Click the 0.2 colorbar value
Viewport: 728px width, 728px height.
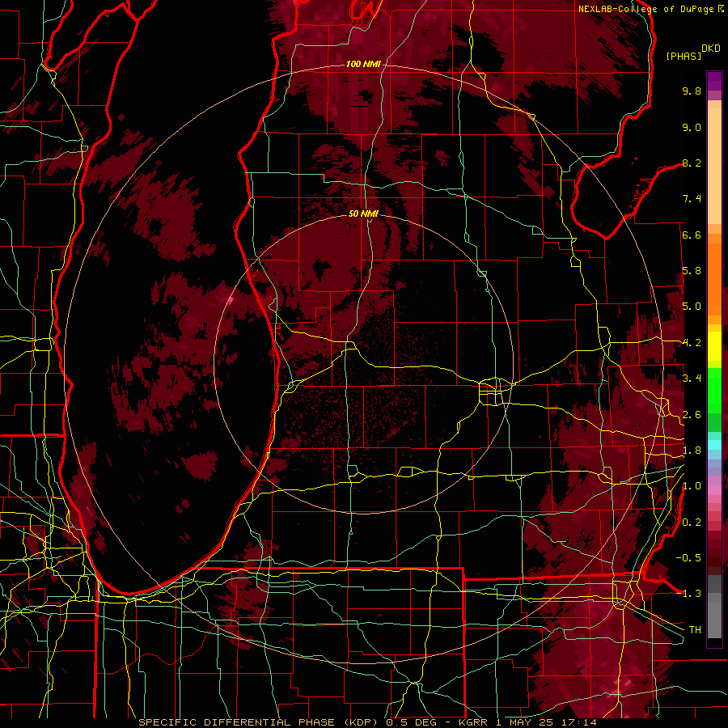tap(692, 522)
